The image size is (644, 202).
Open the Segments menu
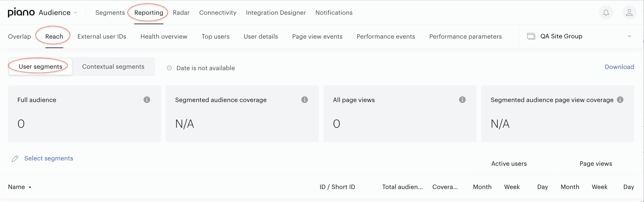[110, 13]
